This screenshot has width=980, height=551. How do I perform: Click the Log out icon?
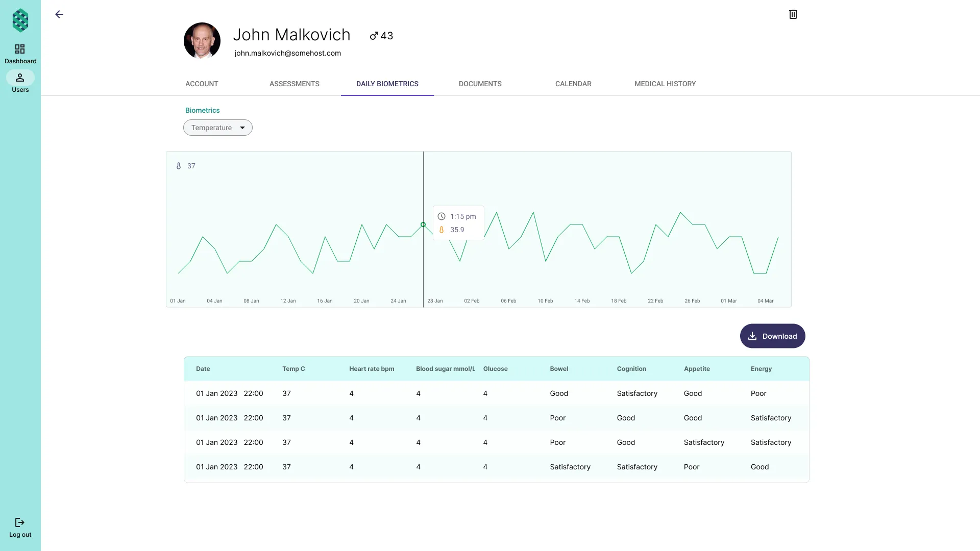[20, 522]
